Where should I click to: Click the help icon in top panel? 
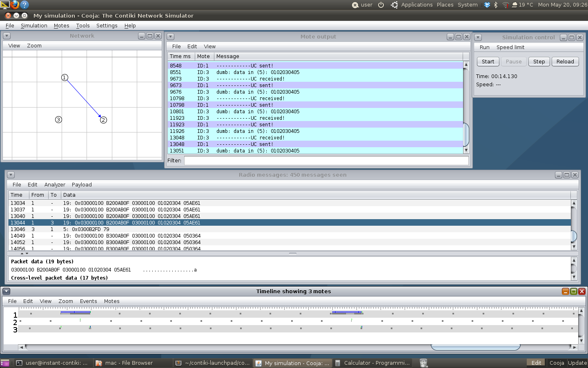pyautogui.click(x=24, y=4)
